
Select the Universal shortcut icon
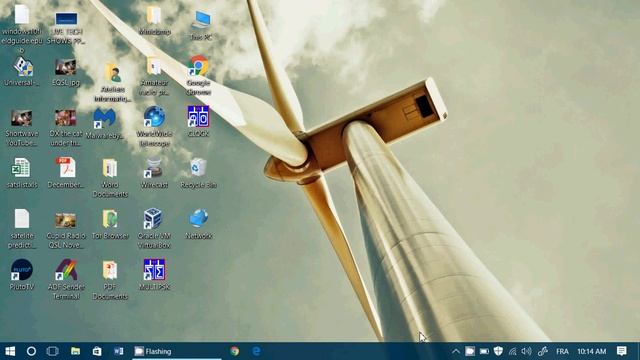coord(22,72)
